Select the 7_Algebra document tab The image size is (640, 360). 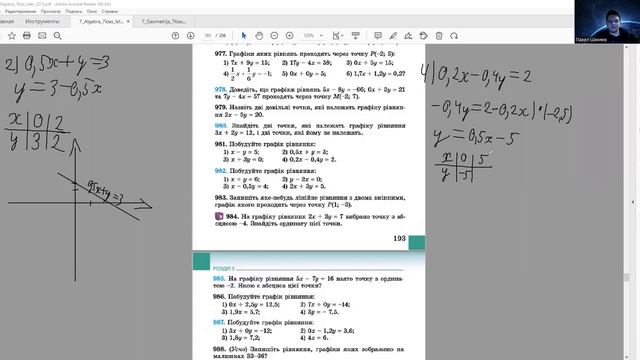[x=101, y=21]
